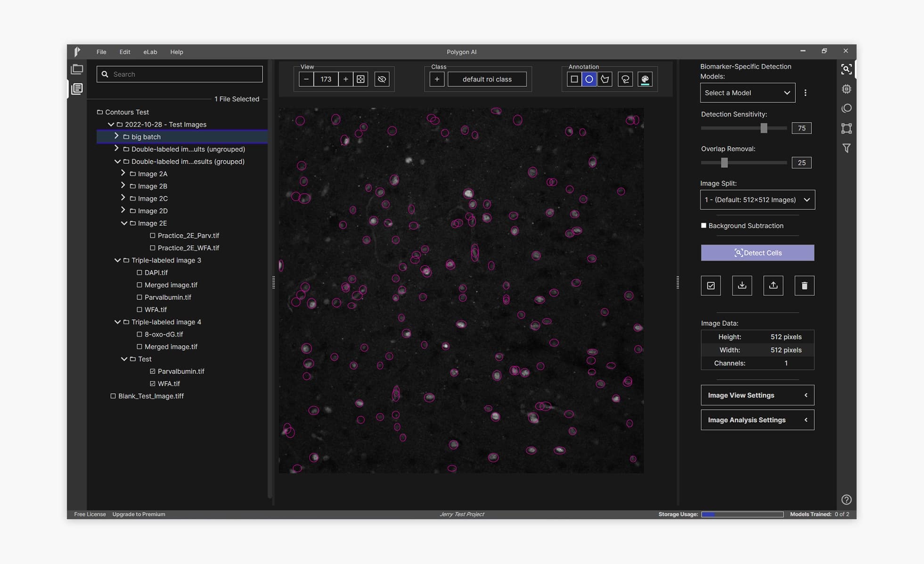Expand Image View Settings section

pos(757,395)
